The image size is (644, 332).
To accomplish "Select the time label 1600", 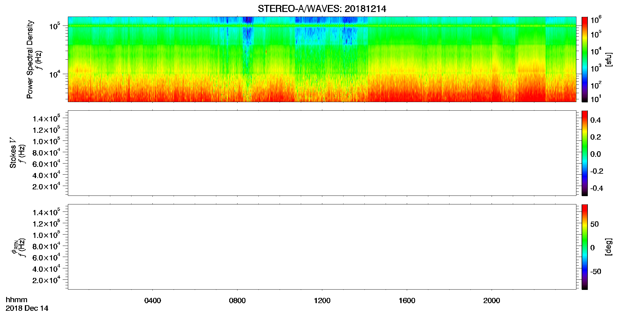I will pyautogui.click(x=407, y=301).
